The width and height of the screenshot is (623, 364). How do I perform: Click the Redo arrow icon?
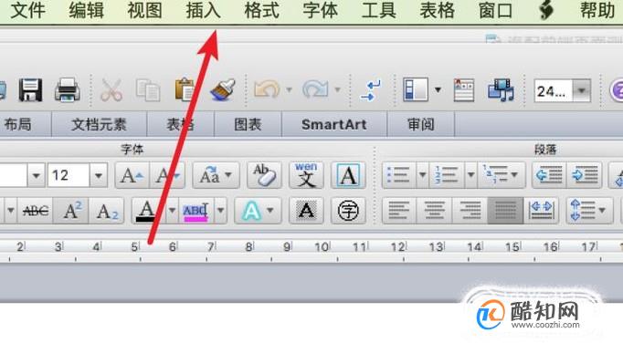click(x=315, y=89)
